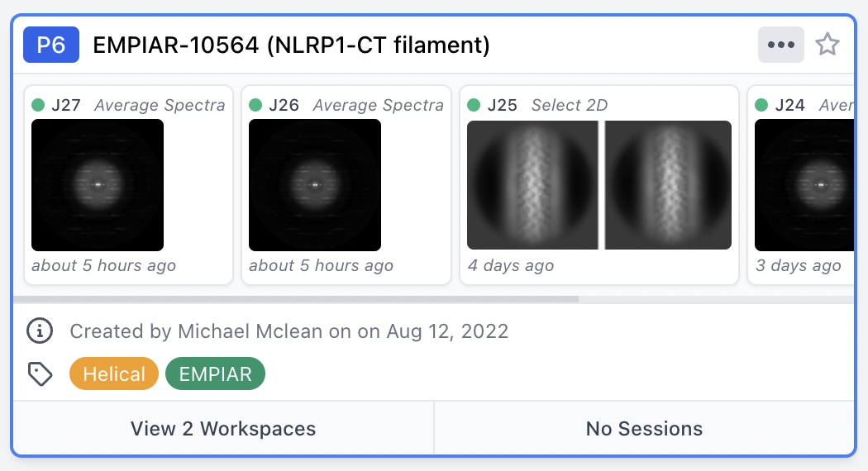Click the J24 green status dot
The image size is (868, 471).
point(761,105)
